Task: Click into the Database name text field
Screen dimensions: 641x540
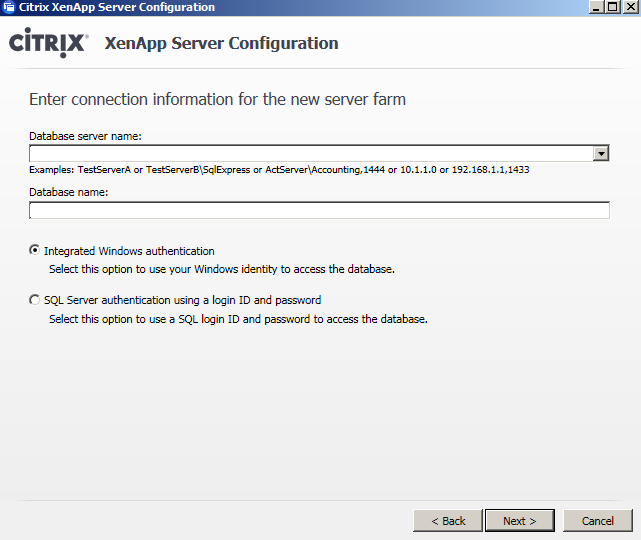Action: [319, 211]
